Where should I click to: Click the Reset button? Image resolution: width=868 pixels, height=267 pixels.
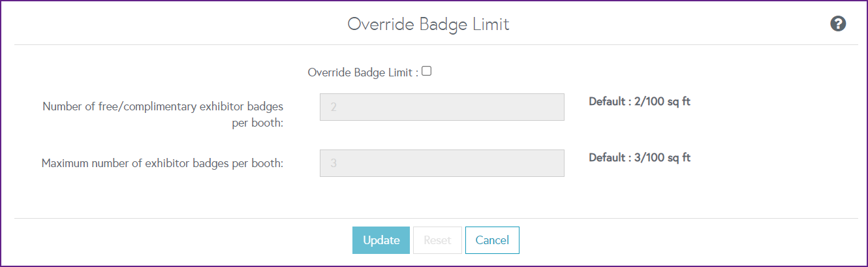pyautogui.click(x=437, y=240)
